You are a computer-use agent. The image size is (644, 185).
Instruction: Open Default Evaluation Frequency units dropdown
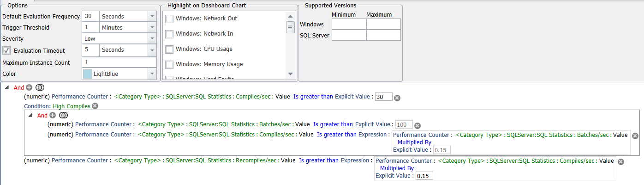(x=152, y=16)
